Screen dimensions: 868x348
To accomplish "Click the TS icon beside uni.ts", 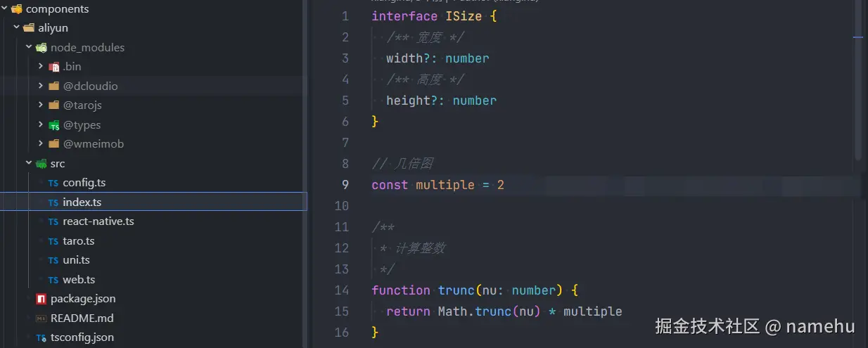I will [x=53, y=260].
